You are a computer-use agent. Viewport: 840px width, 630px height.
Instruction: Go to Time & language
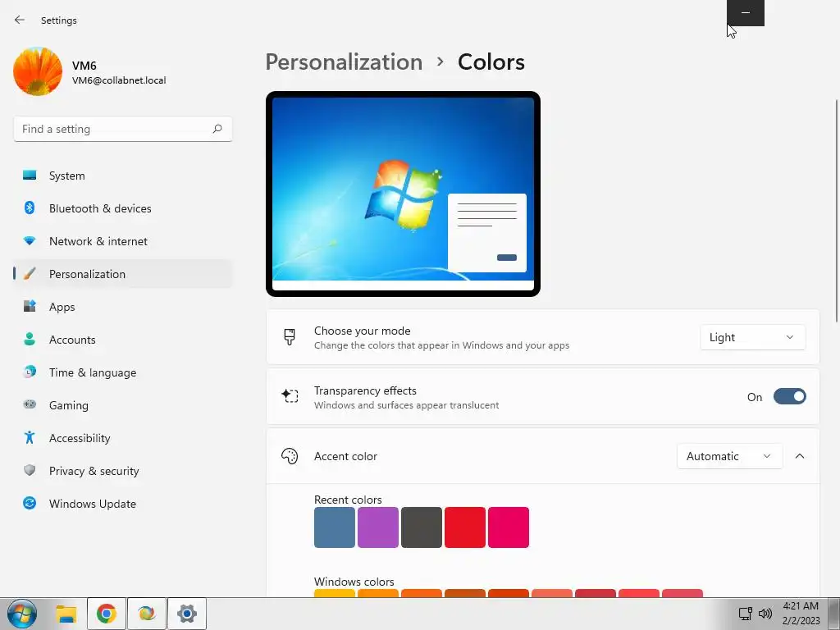123,372
